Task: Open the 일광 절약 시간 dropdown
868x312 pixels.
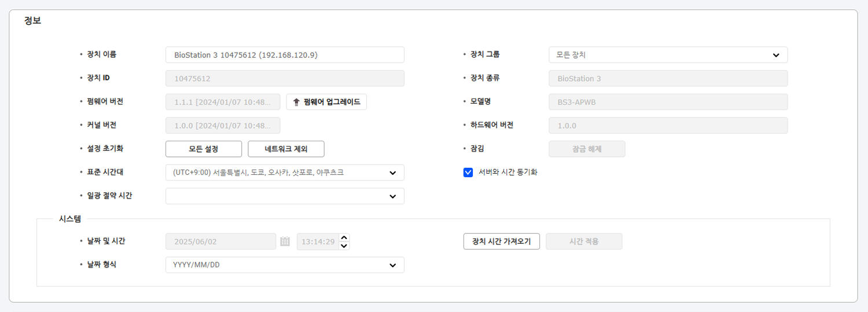Action: (285, 196)
